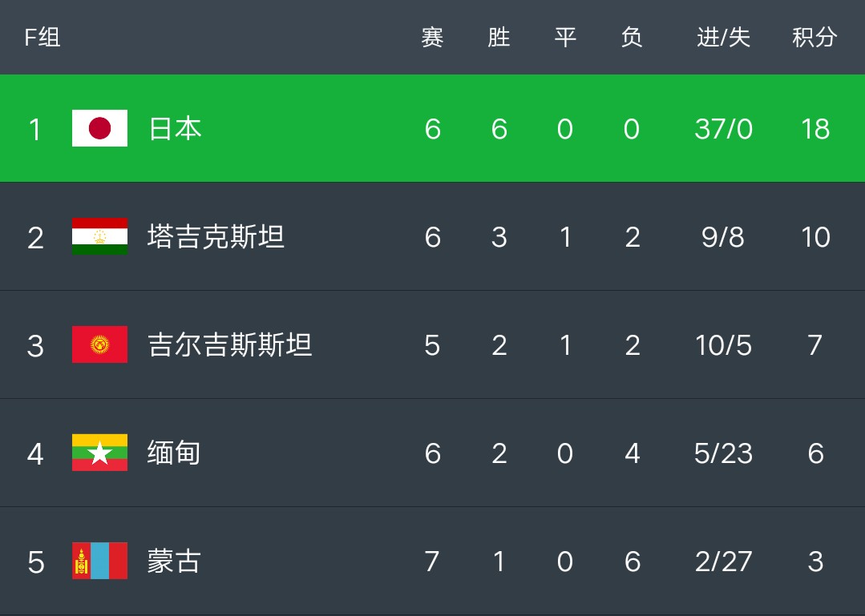Click the 进/失 goals column header
The image size is (865, 616).
pos(723,37)
